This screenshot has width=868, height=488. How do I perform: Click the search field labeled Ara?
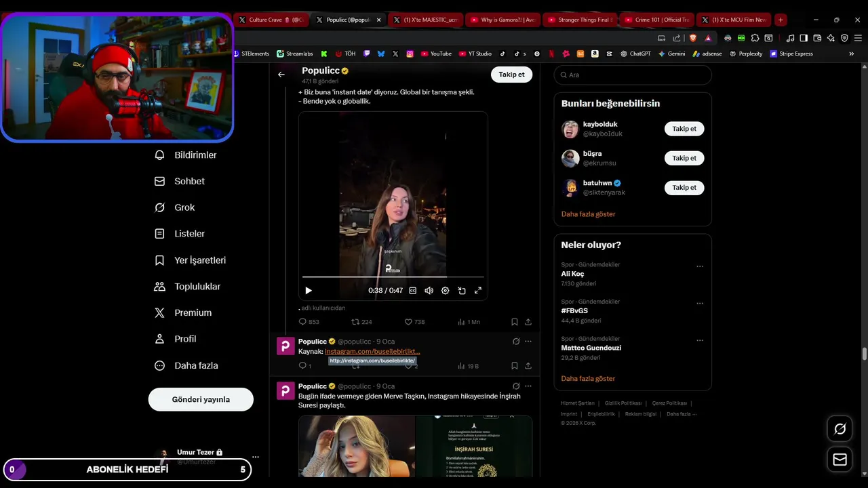[x=633, y=75]
